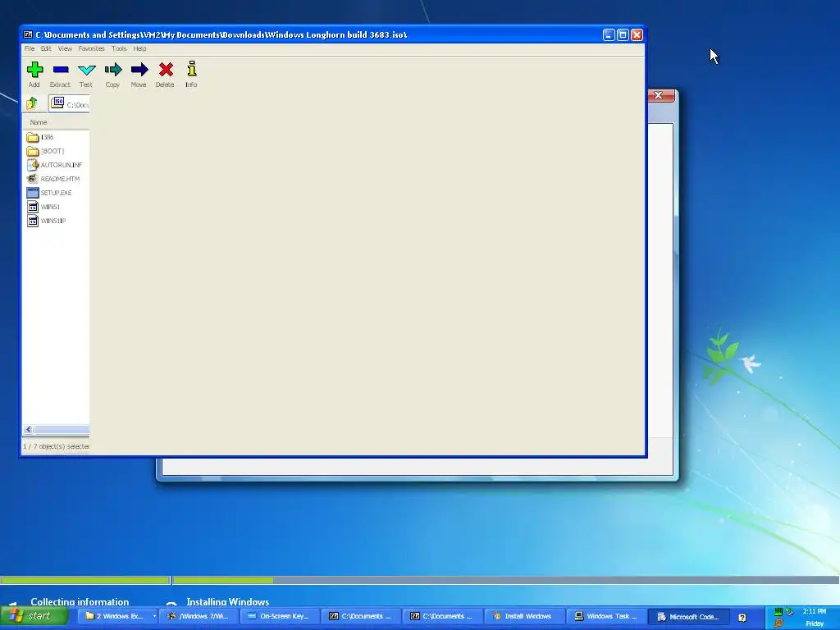Click the address path combo box
Screen dimensions: 840x630
pos(70,103)
